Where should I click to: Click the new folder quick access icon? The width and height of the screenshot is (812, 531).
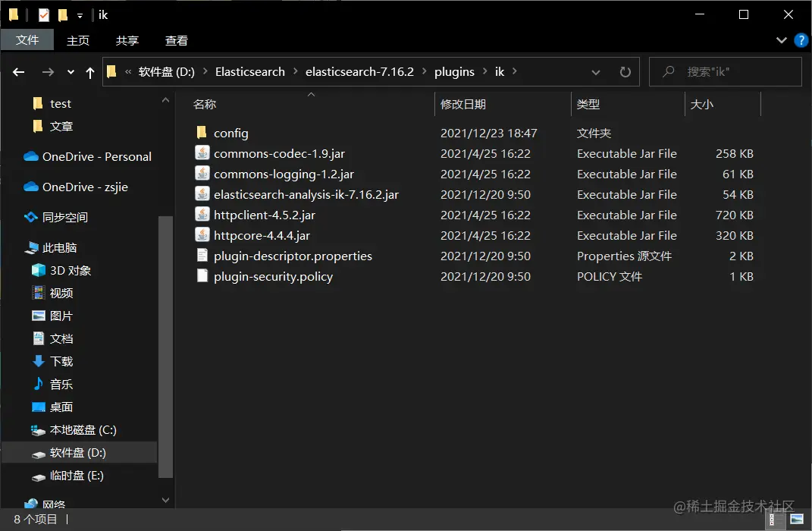tap(63, 15)
